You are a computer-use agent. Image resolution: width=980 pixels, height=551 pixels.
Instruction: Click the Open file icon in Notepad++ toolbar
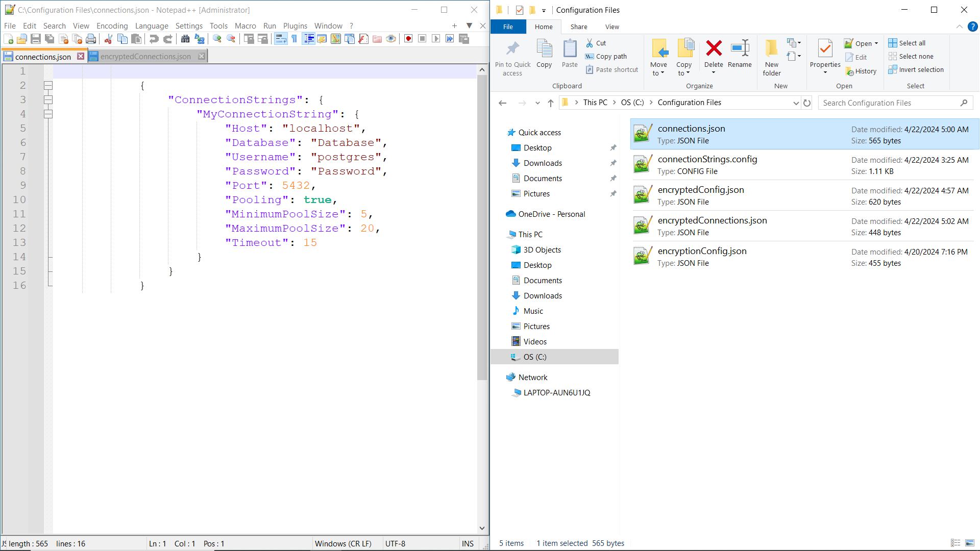tap(22, 39)
